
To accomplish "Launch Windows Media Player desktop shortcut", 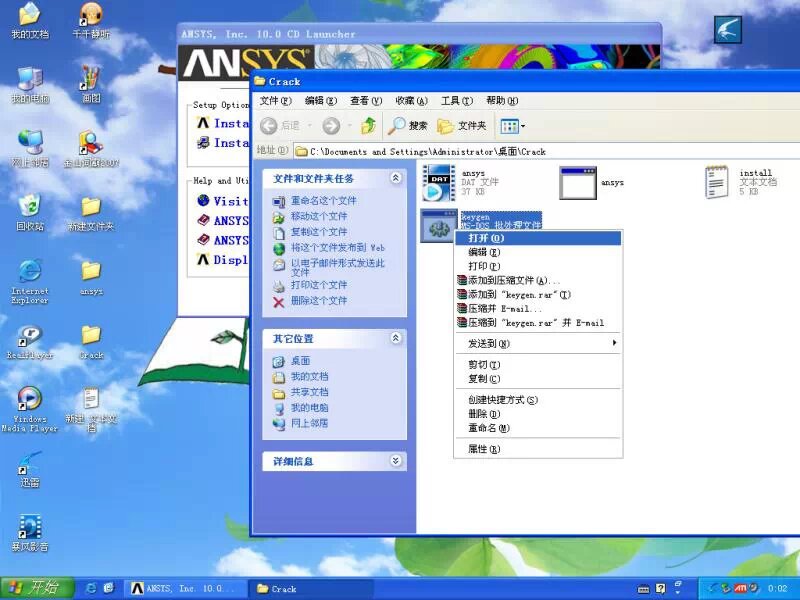I will [30, 410].
